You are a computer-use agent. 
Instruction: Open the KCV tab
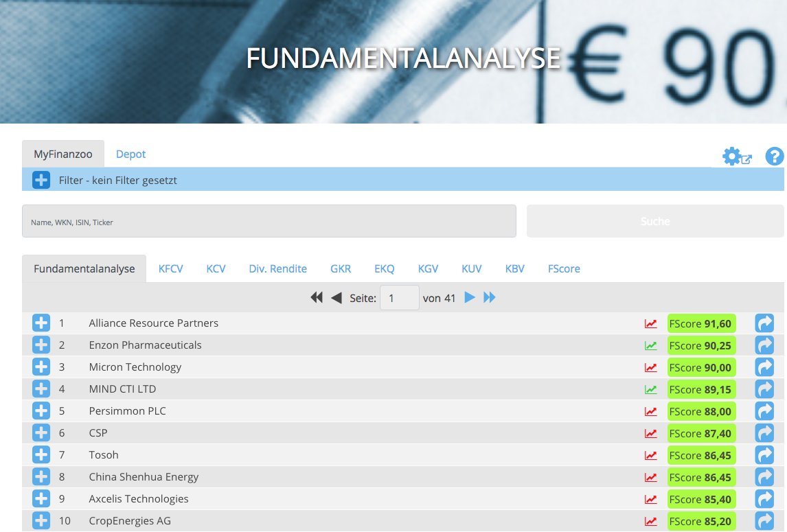pos(216,268)
